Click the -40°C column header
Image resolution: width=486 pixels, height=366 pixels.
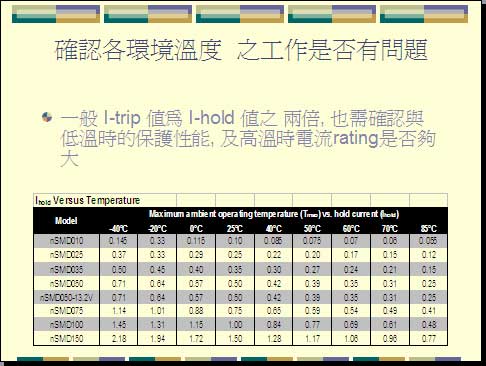tap(118, 229)
